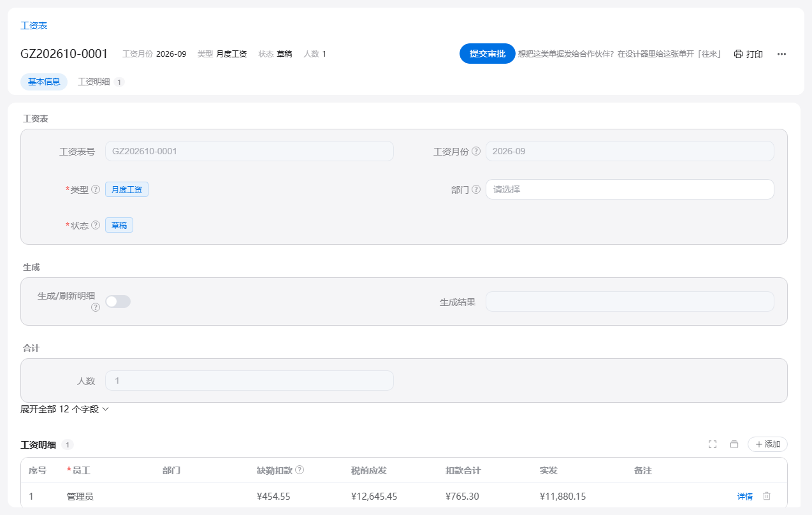Screen dimensions: 812x515
Task: Expand 展开全部 12 个字段
Action: click(64, 409)
